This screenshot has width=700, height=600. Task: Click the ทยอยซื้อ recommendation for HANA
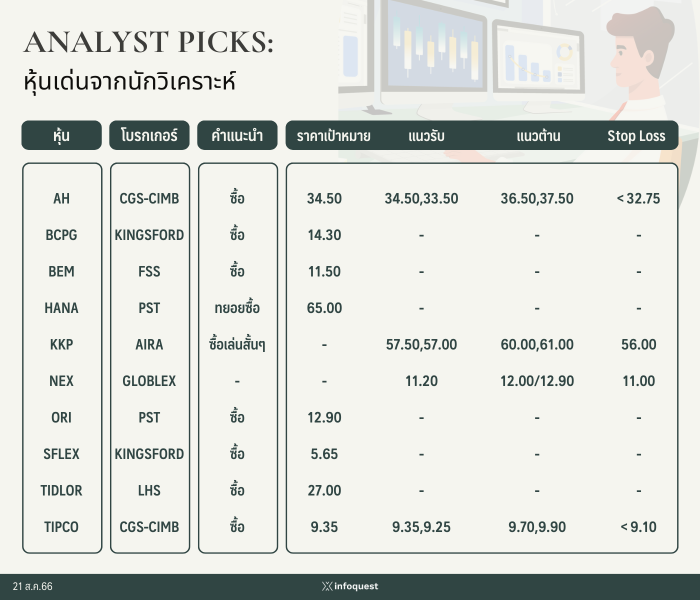click(237, 307)
